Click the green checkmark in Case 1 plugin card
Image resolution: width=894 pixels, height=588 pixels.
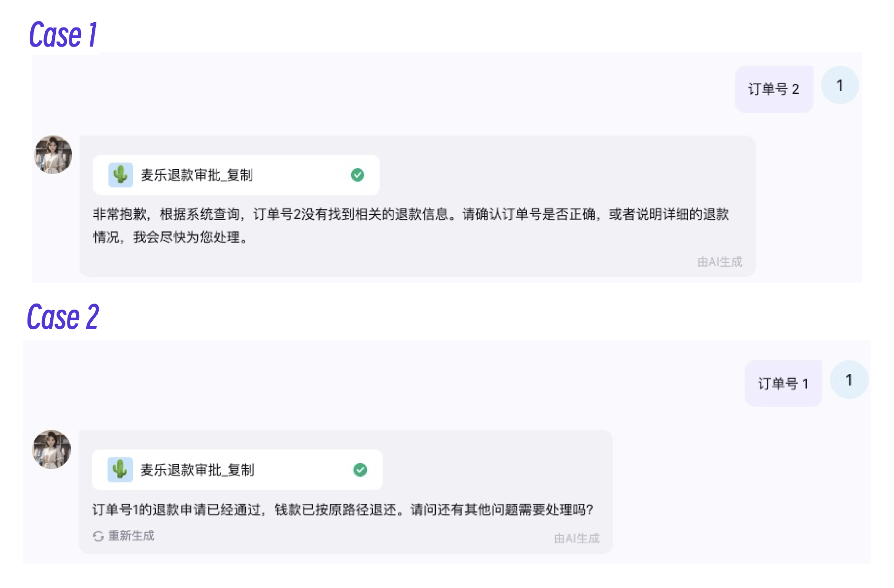point(358,175)
